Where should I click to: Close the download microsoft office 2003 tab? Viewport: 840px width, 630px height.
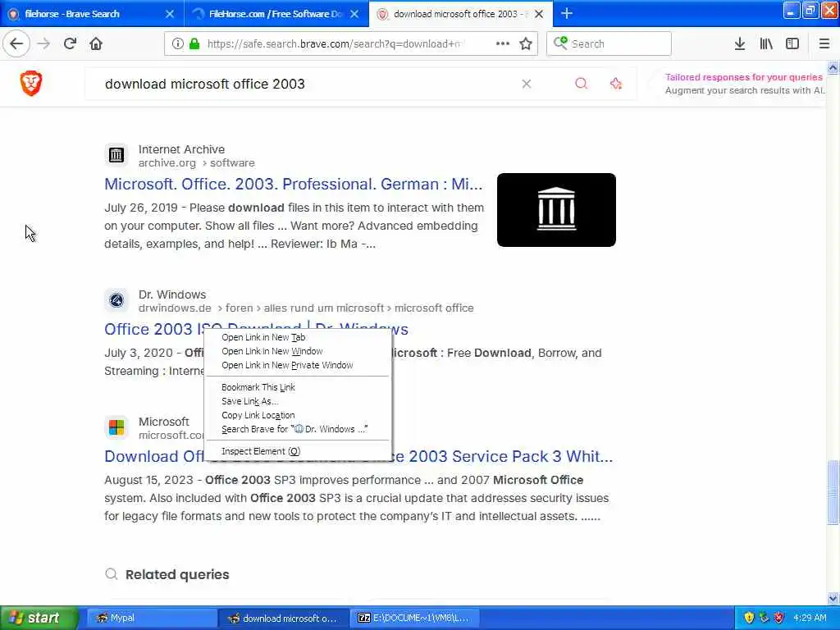click(539, 14)
